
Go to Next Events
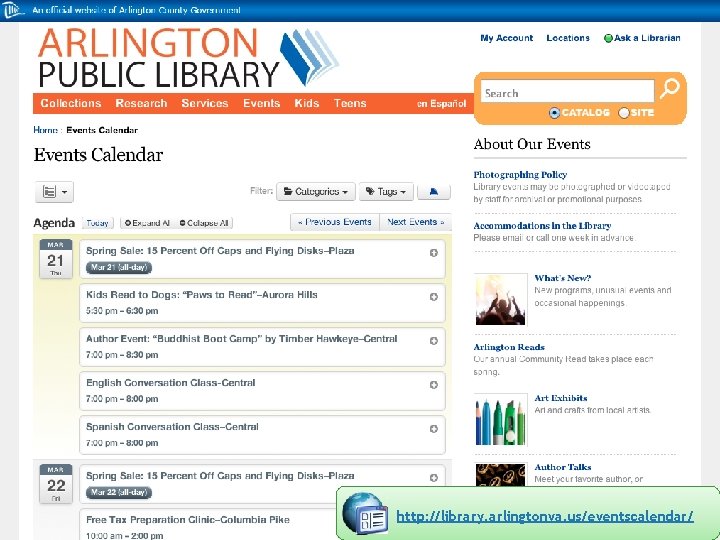click(x=416, y=222)
